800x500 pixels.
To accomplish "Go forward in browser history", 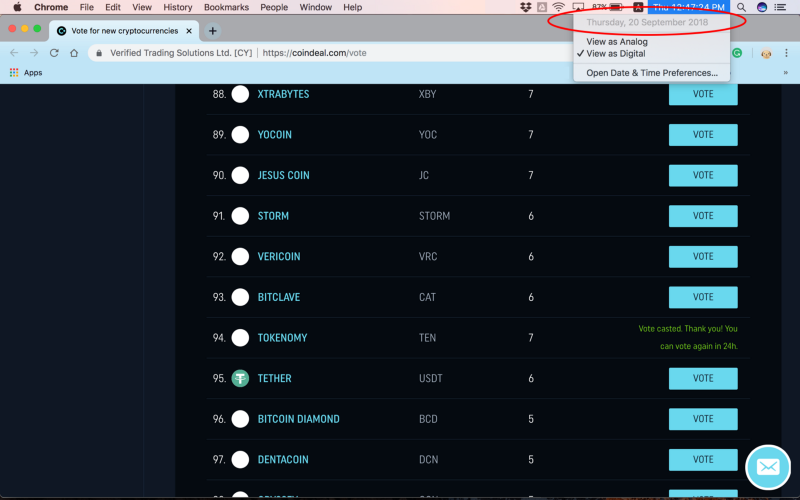I will 34,53.
